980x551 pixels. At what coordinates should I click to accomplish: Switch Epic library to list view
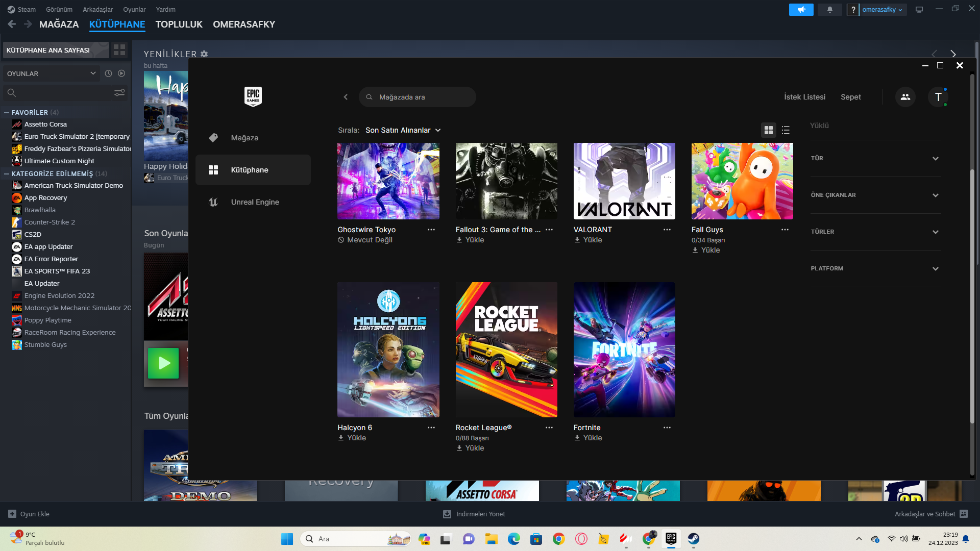[x=786, y=130]
